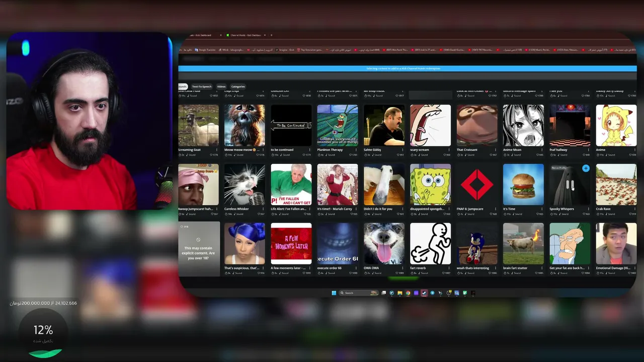Open Google Chrome from the taskbar

click(x=408, y=293)
